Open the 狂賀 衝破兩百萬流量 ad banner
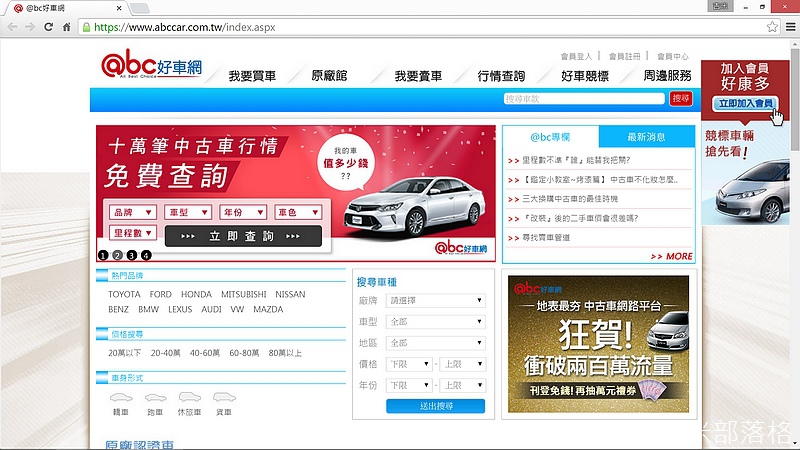 [x=598, y=344]
